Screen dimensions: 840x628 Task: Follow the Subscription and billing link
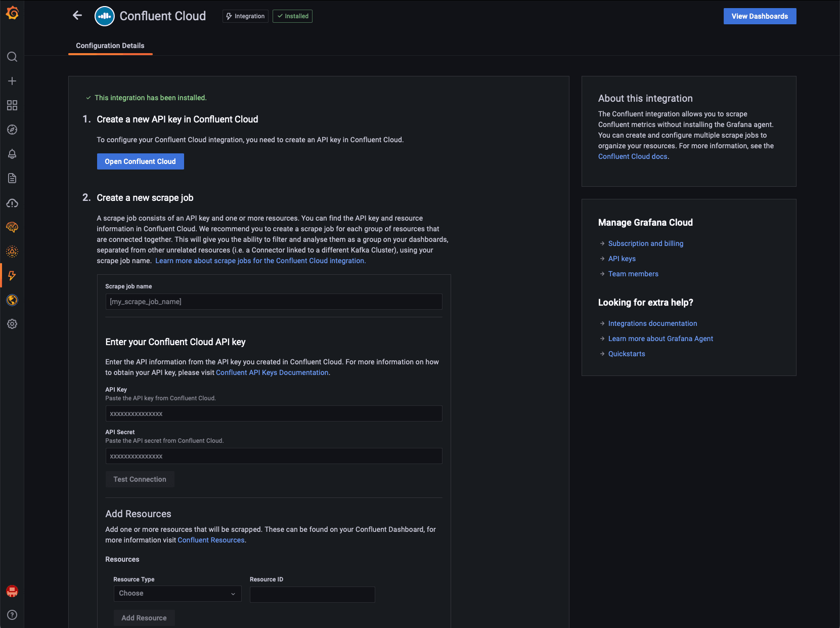point(645,243)
